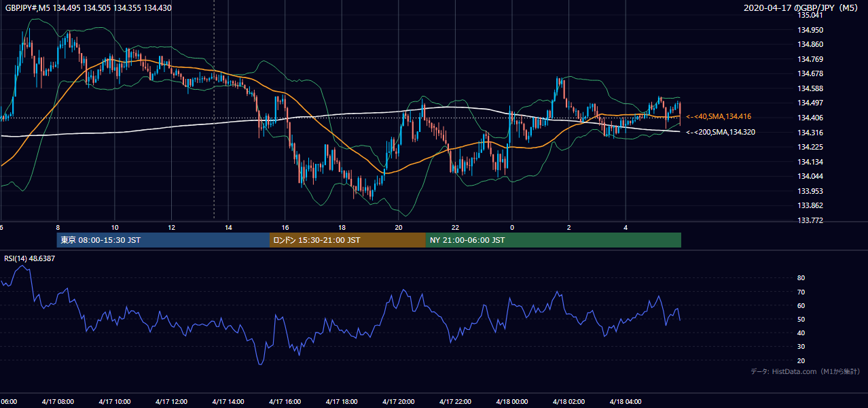Image resolution: width=868 pixels, height=408 pixels.
Task: Select the Tokyo 08:00-15:30 JST session bar
Action: click(163, 240)
